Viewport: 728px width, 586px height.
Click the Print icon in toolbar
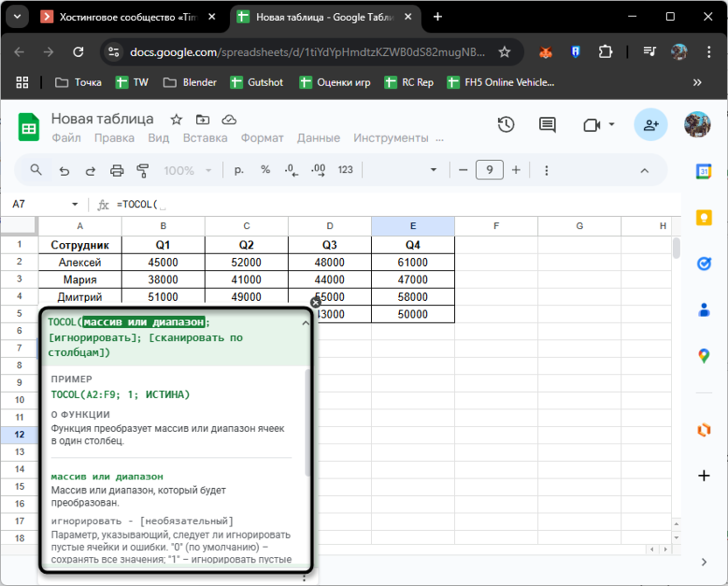coord(117,171)
